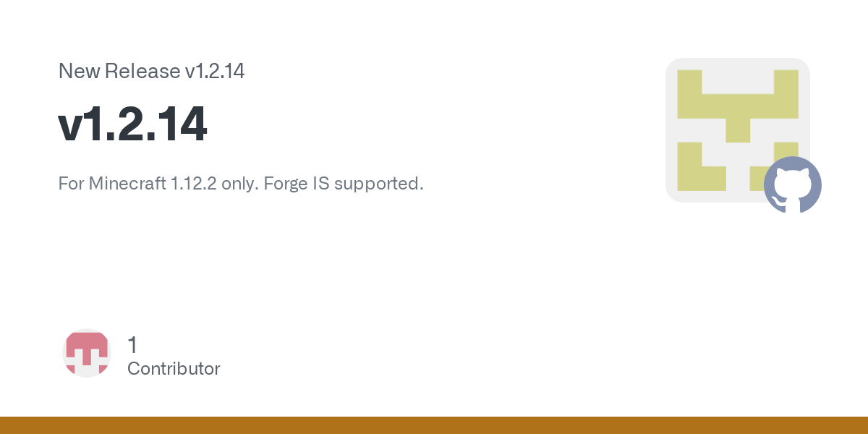Viewport: 868px width, 434px height.
Task: Click bottom-left L-shaped yellow identicon piece
Action: click(x=694, y=172)
